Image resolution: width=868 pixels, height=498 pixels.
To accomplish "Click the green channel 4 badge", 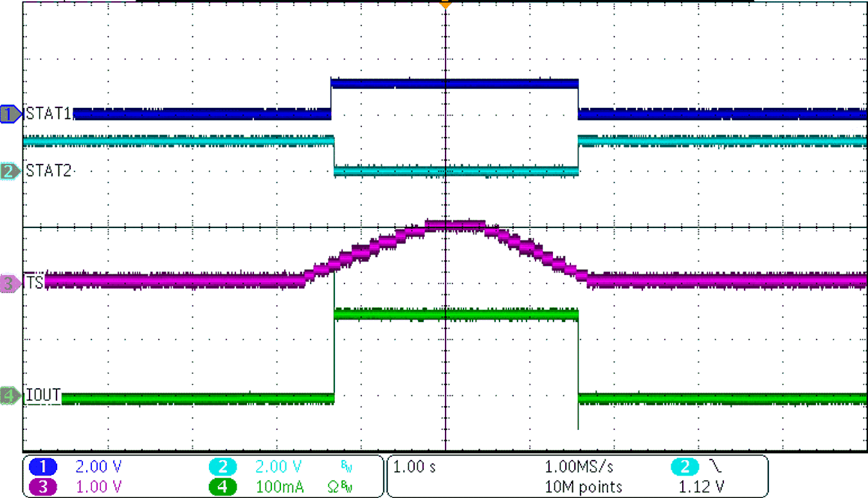I will pos(223,486).
